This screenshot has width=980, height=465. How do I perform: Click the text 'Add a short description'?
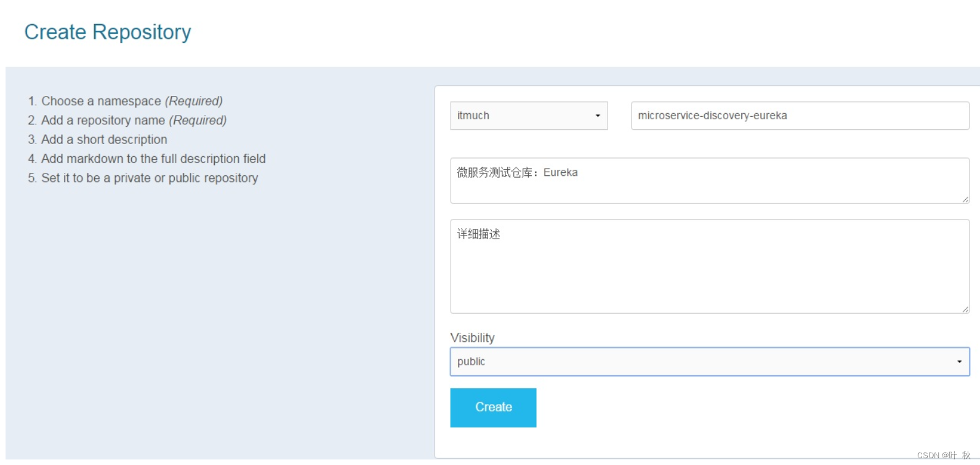point(104,140)
